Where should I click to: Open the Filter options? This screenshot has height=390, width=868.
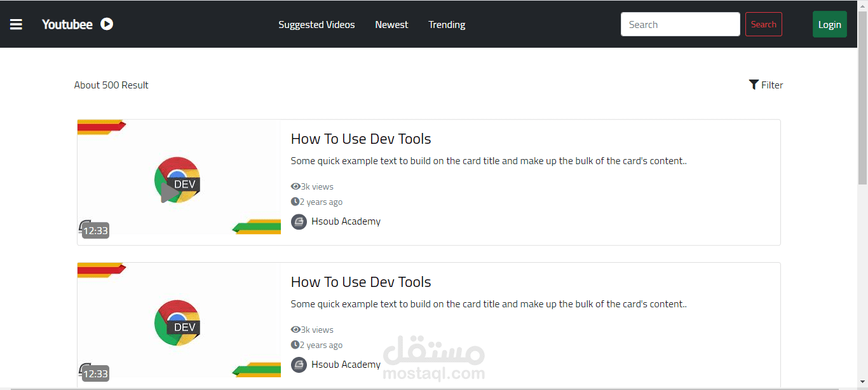(x=766, y=85)
